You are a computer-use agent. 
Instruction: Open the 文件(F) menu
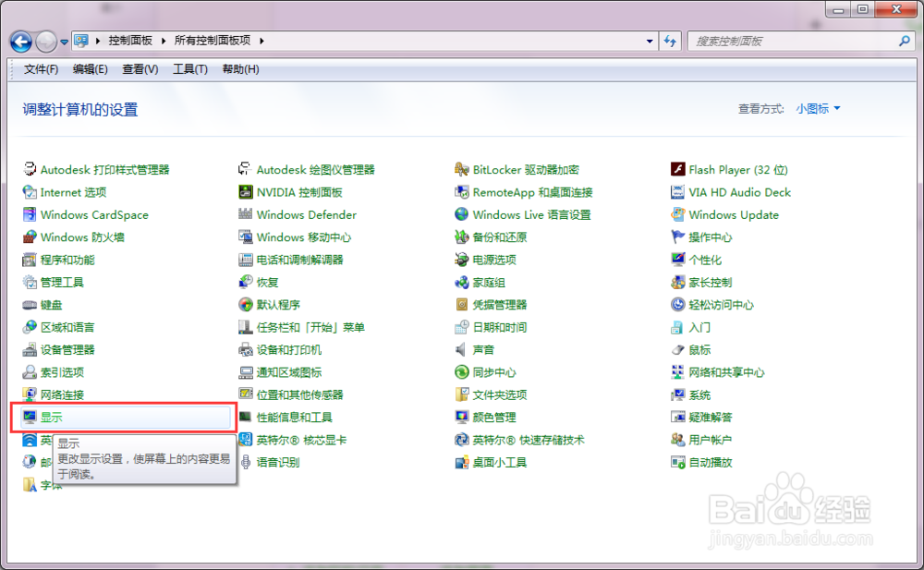tap(41, 69)
